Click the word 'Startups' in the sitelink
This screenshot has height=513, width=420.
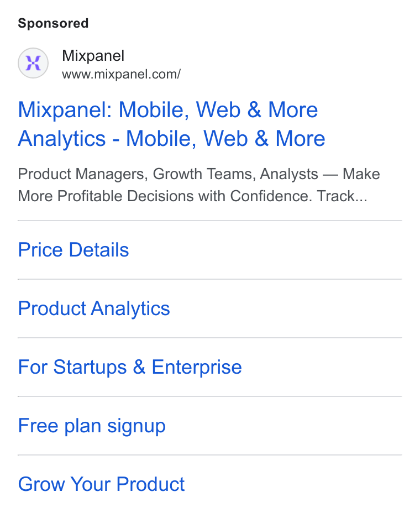click(90, 367)
